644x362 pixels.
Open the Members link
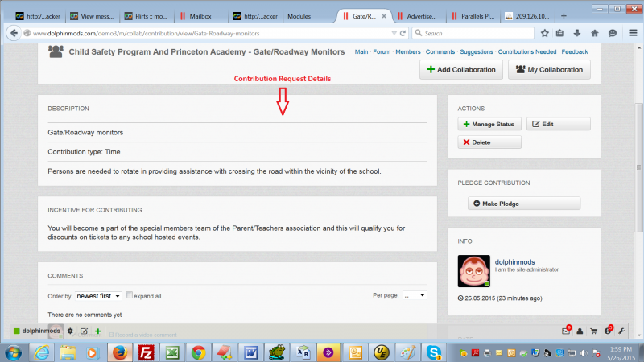408,51
